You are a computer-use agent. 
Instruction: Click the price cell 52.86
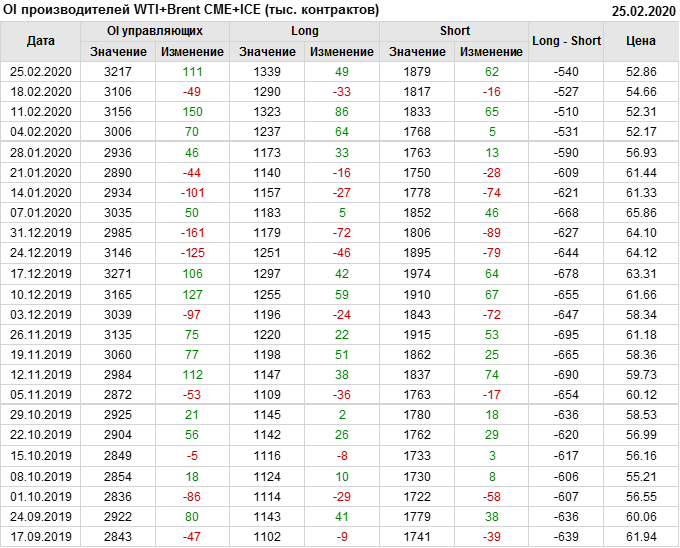[640, 72]
